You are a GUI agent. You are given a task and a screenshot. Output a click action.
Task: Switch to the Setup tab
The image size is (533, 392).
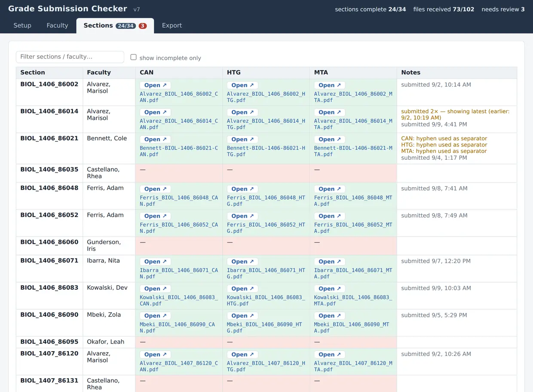(22, 25)
